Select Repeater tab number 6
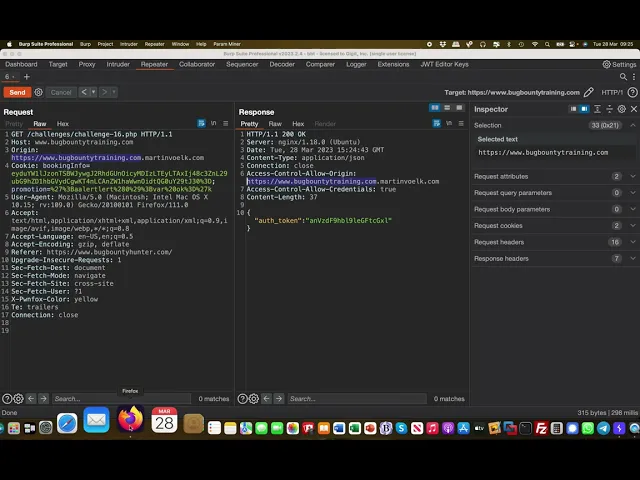The width and height of the screenshot is (640, 480). [x=9, y=77]
